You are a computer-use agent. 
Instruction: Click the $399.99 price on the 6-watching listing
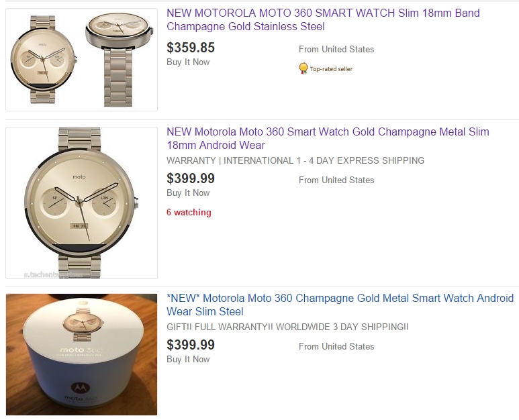click(191, 178)
